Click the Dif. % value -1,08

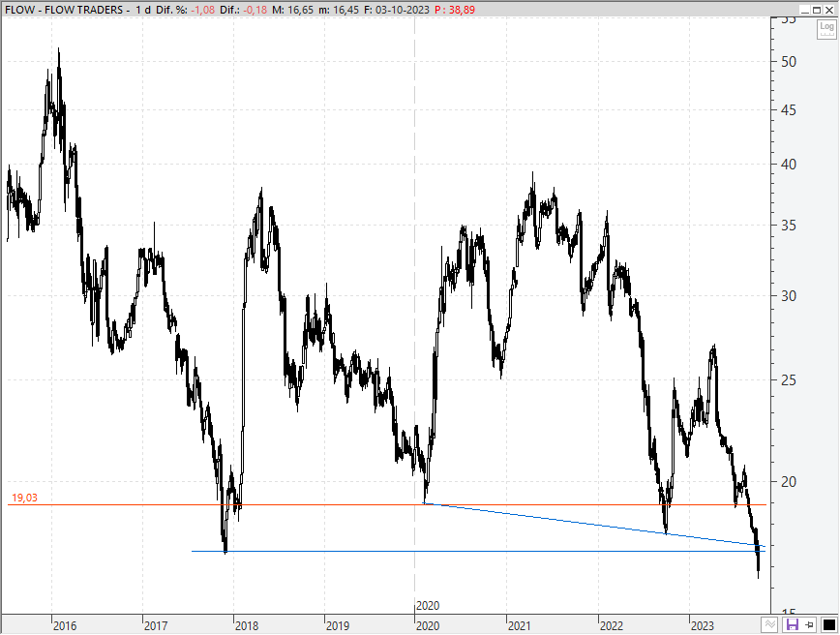pyautogui.click(x=203, y=10)
